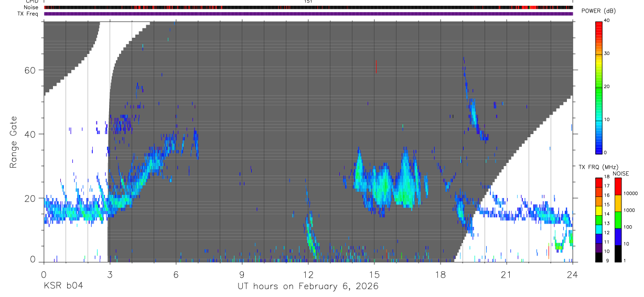Viewport: 644px width, 297px height.
Task: Click the red block of TX FRQ scale
Action: click(598, 182)
